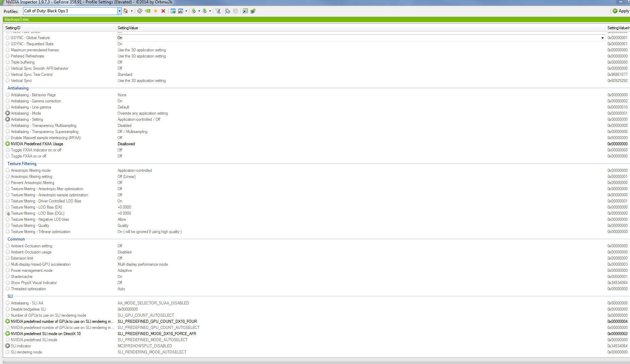Screen dimensions: 630x364
Task: Click the export profiles icon
Action: coord(194,11)
